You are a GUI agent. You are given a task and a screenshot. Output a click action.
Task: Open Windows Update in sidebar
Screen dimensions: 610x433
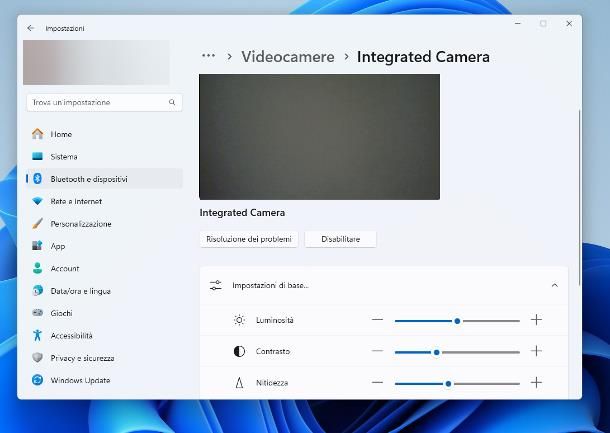pos(80,380)
